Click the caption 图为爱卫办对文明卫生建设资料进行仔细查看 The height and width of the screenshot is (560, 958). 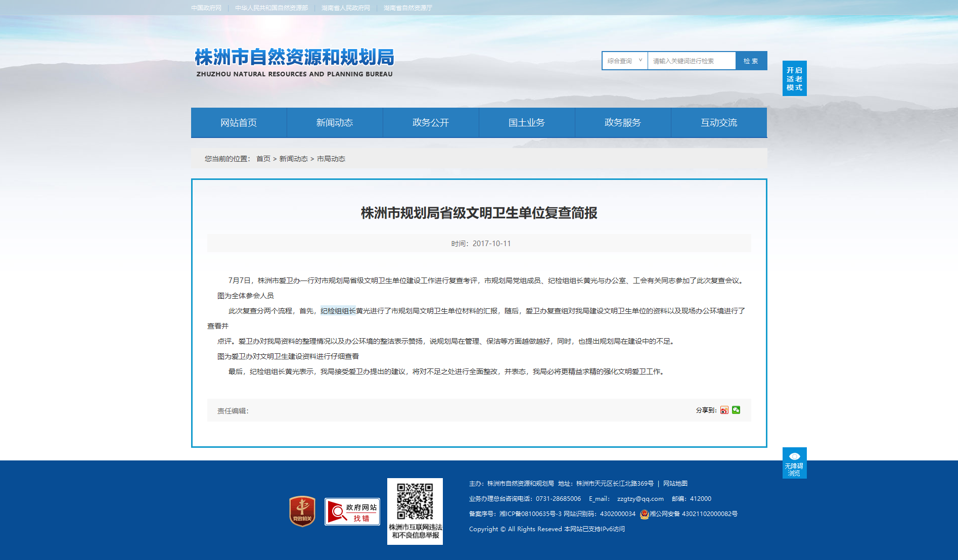[288, 356]
